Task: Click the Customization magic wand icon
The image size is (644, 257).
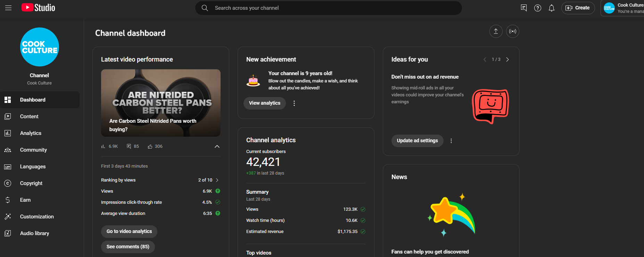Action: click(x=8, y=217)
